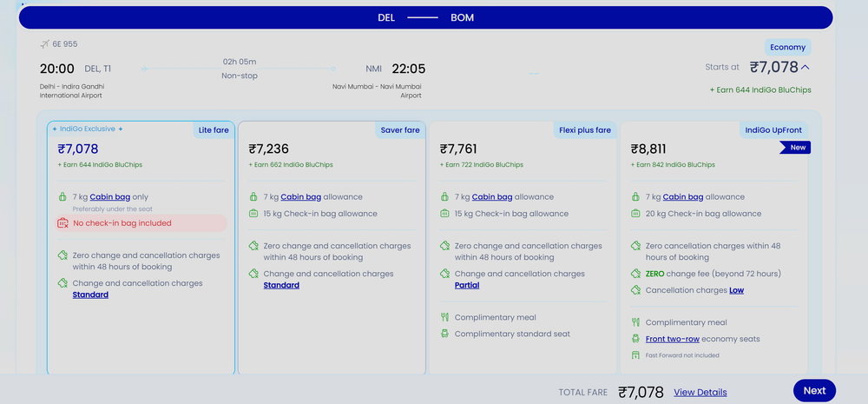Click zero change ticket icon in Lite fare
Screen dimensions: 868x404
coord(62,255)
